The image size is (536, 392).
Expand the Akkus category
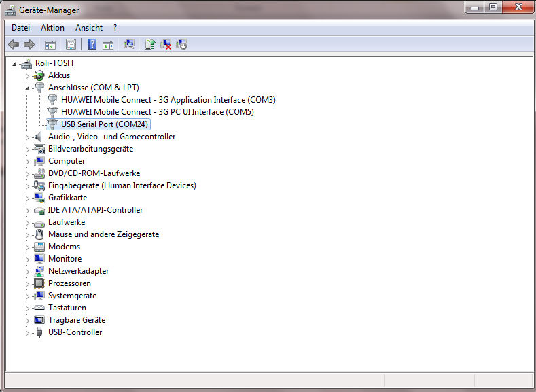point(27,75)
